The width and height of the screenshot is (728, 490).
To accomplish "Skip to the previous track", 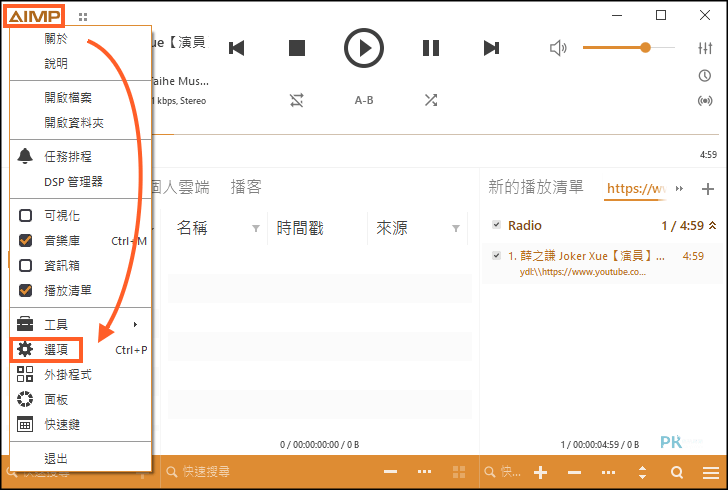I will (x=237, y=48).
